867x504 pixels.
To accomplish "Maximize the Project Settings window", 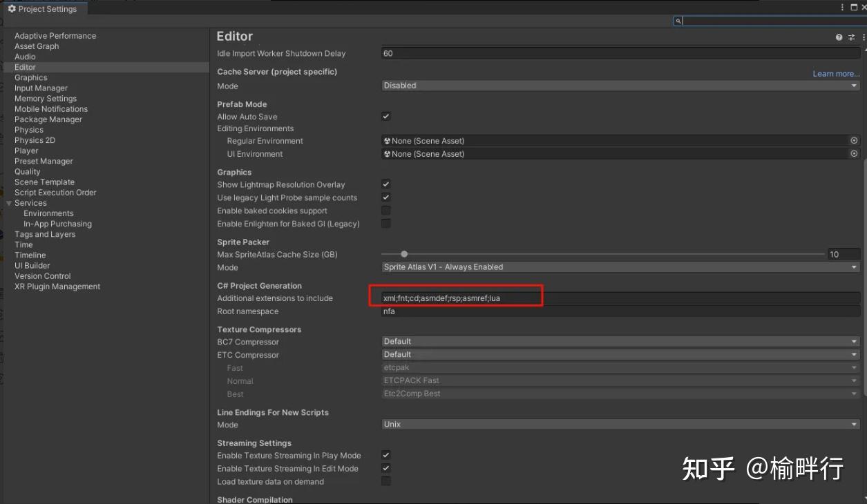I will click(854, 8).
